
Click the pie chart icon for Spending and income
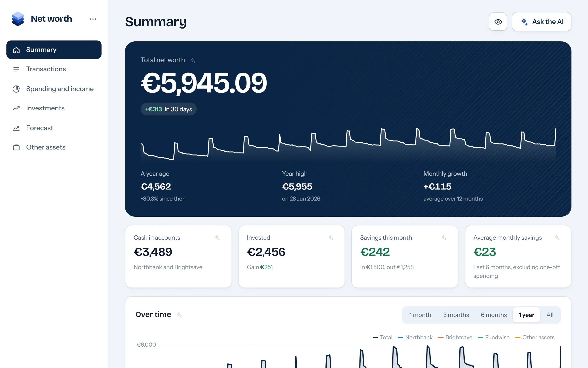[x=16, y=89]
